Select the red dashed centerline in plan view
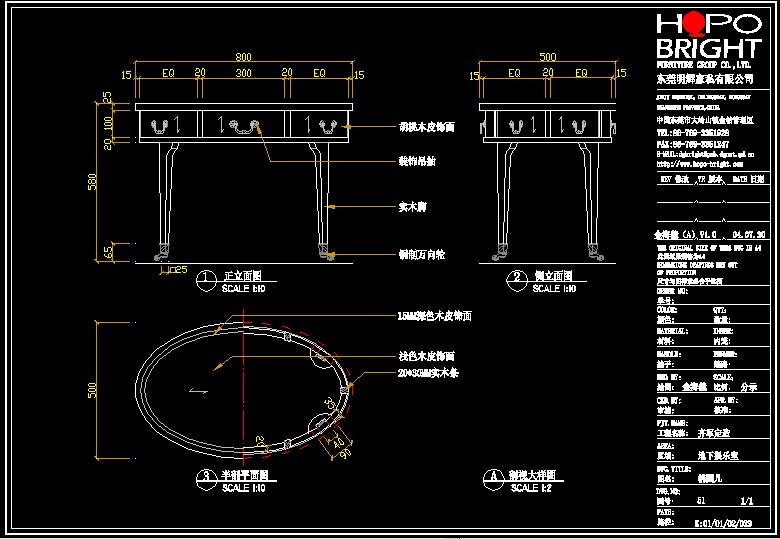 pos(243,385)
